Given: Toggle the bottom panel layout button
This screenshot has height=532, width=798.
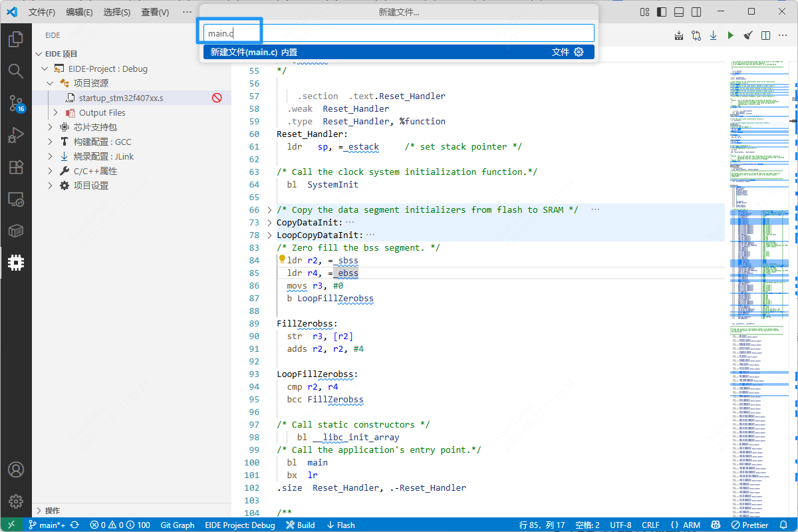Looking at the screenshot, I should coord(678,12).
